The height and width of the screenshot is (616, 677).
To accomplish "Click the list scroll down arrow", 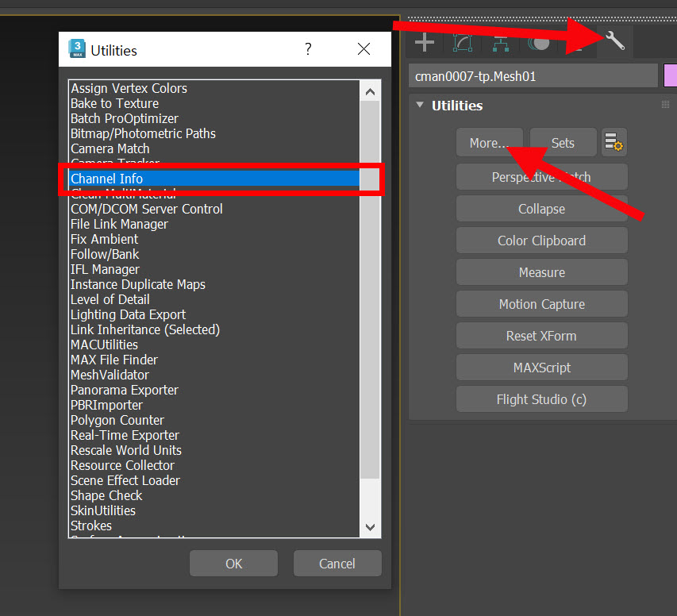I will [x=370, y=527].
